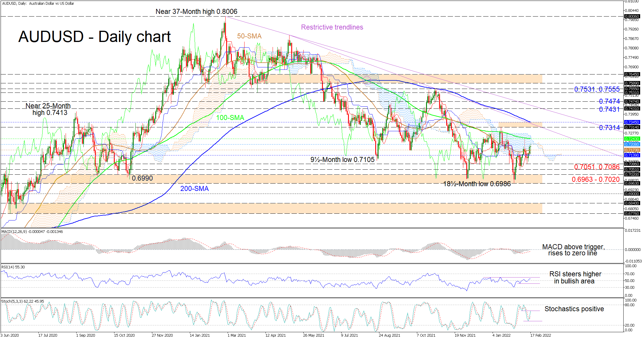Click the Near 37-Month high 0.8006 label
Viewport: 644px width, 339px height.
click(196, 12)
